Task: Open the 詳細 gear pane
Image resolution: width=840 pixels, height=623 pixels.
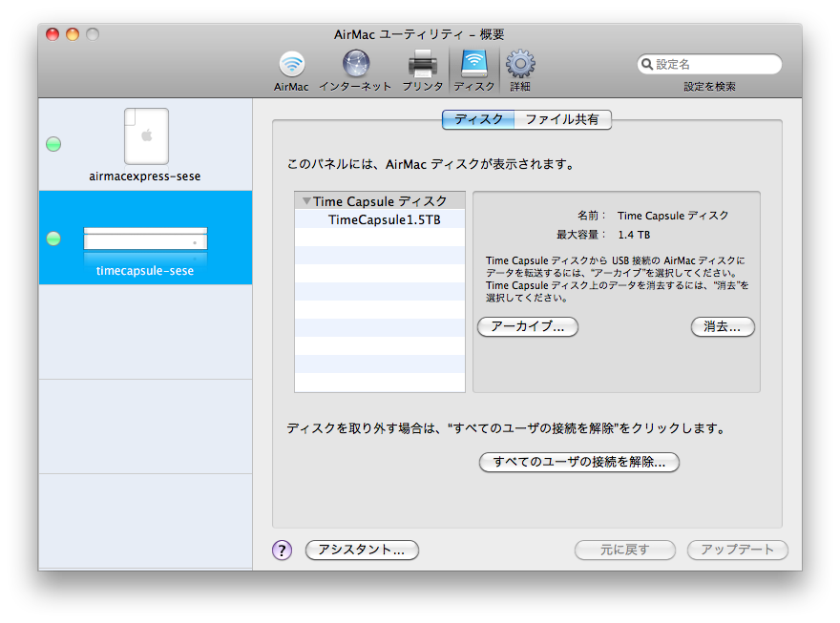Action: [520, 71]
